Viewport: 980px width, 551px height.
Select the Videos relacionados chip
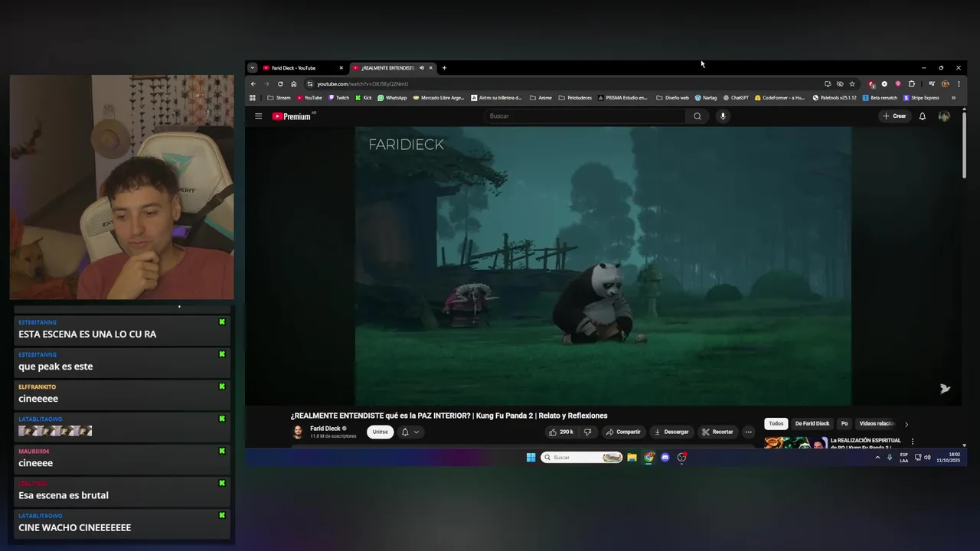pos(877,424)
